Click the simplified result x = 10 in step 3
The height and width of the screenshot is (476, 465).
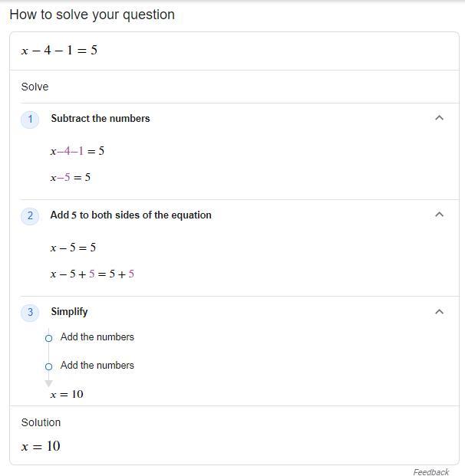[67, 395]
